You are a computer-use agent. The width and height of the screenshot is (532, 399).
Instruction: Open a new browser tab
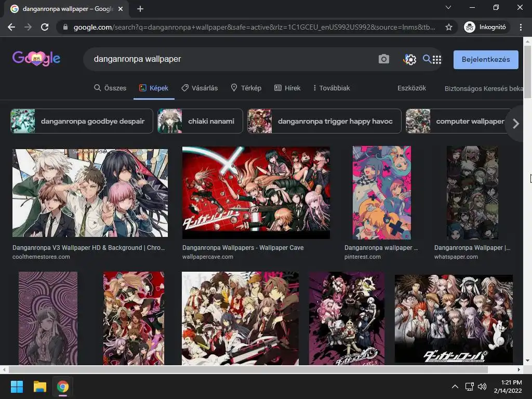140,9
